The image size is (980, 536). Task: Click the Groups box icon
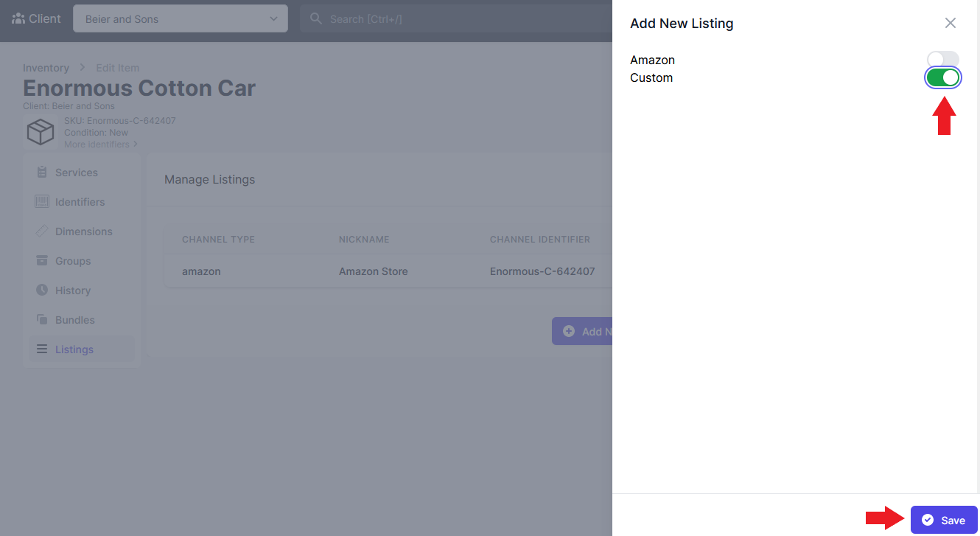pos(42,260)
